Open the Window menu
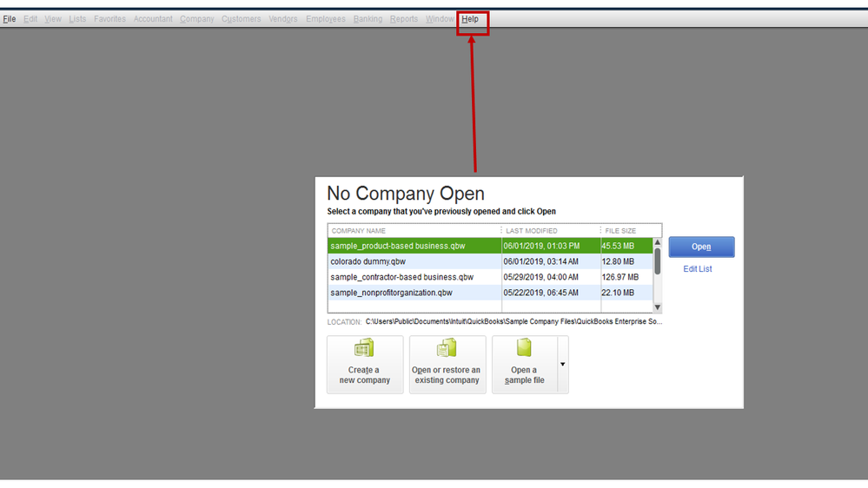Screen dimensions: 868x488 440,19
